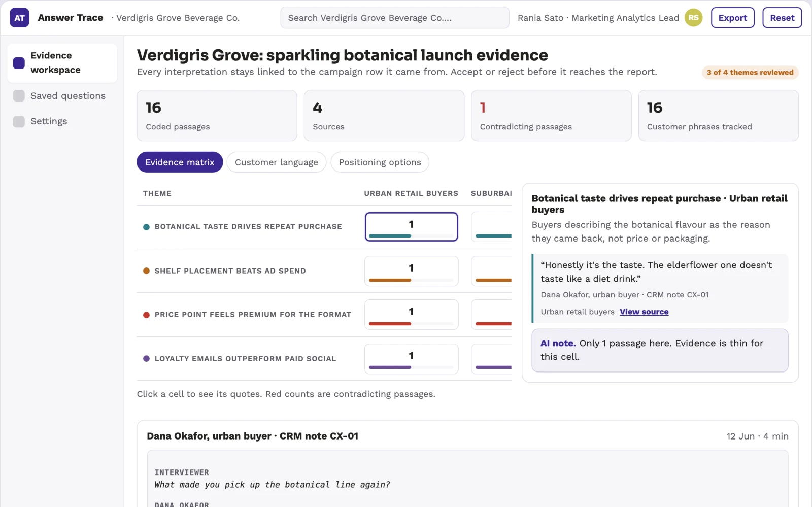Switch to the Evidence matrix tab
The image size is (812, 507).
(x=180, y=162)
